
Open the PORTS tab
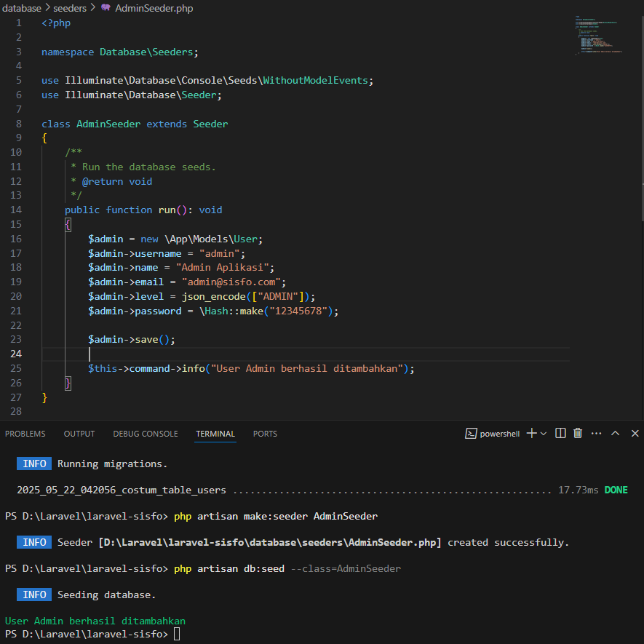click(265, 434)
